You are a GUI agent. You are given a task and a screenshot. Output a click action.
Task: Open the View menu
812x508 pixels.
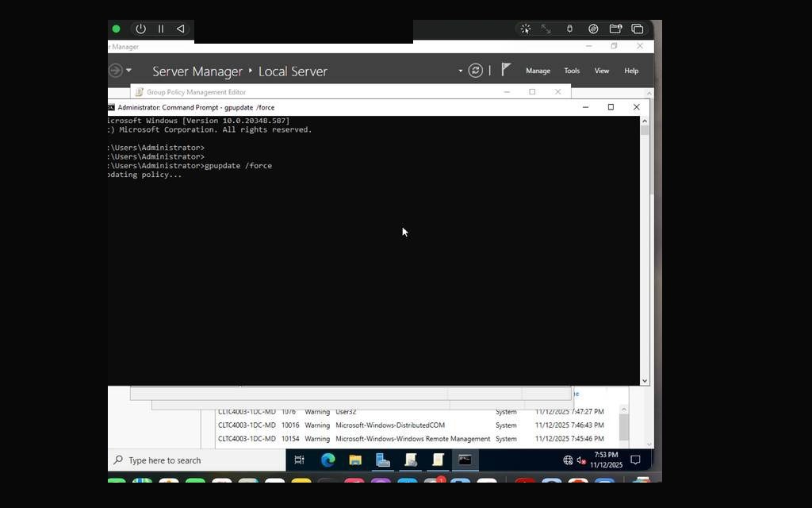(x=602, y=71)
